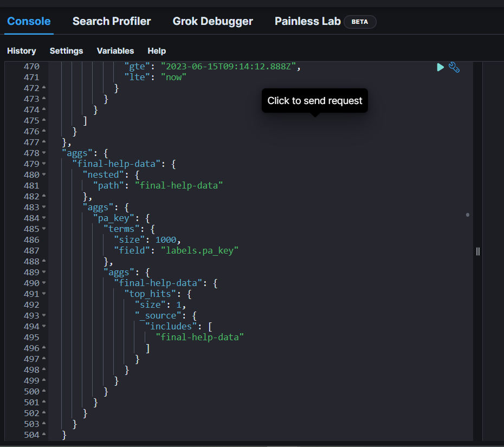Collapse the includes fold at line 494
504x447 pixels.
(44, 326)
